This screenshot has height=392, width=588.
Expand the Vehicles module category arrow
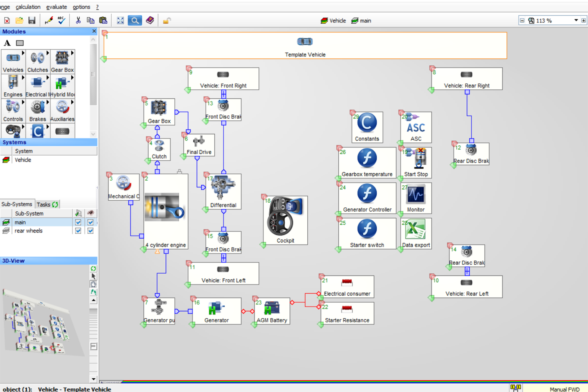23,53
